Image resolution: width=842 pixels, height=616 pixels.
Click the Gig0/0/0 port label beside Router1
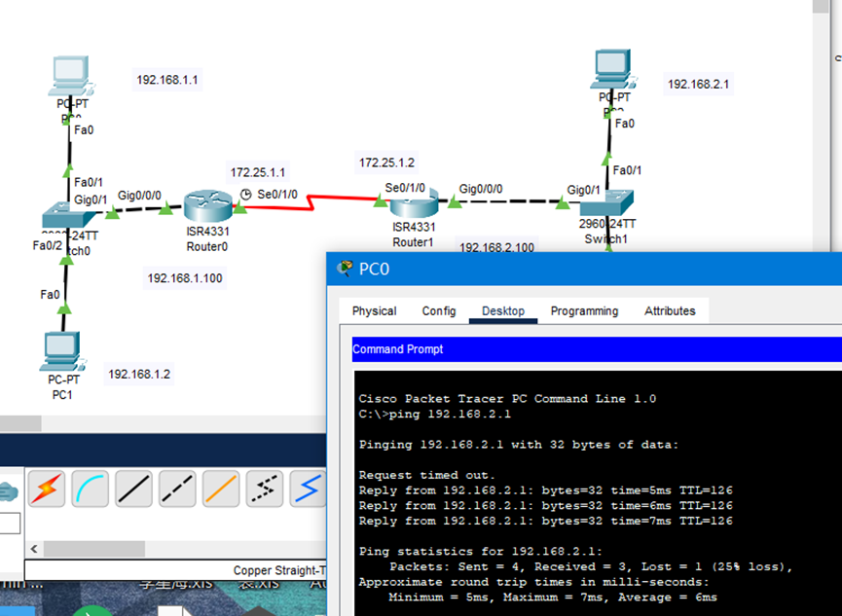click(481, 189)
